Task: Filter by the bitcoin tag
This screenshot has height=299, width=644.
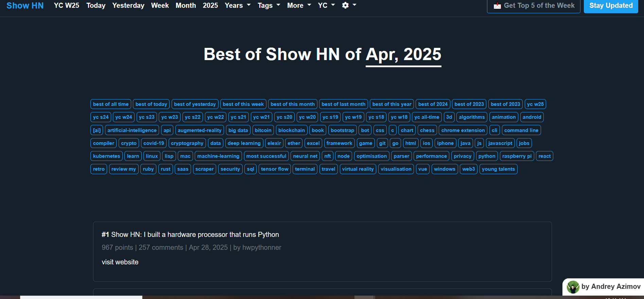Action: [x=263, y=130]
